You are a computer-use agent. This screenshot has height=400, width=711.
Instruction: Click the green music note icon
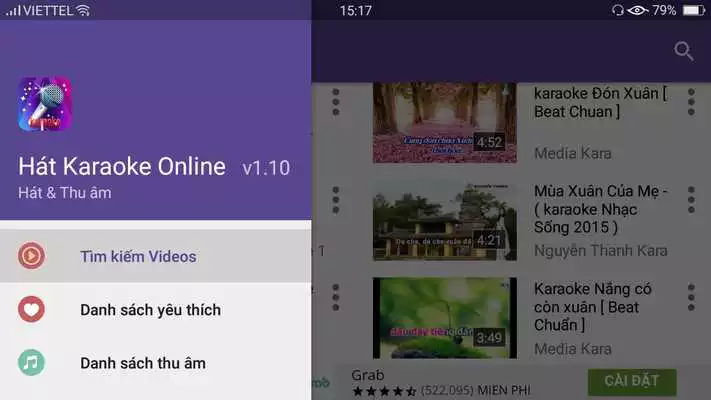(x=31, y=362)
